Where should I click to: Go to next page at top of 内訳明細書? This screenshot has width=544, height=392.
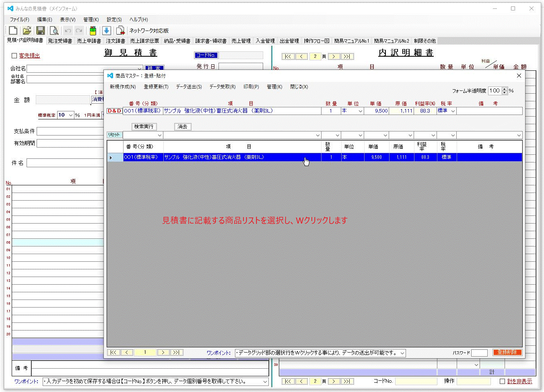tap(334, 56)
